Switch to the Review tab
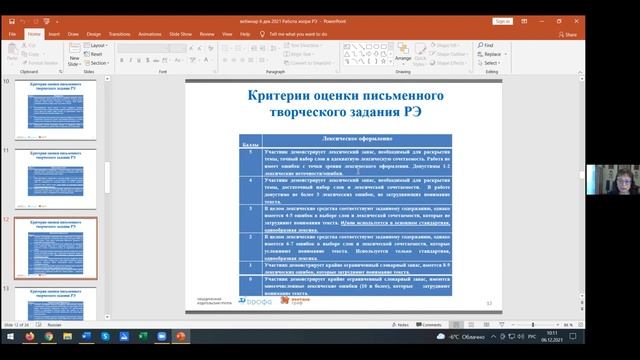640x360 pixels. point(207,34)
